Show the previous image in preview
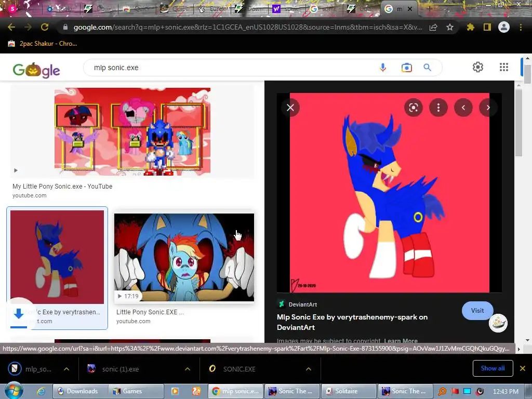The width and height of the screenshot is (532, 399). pos(463,108)
